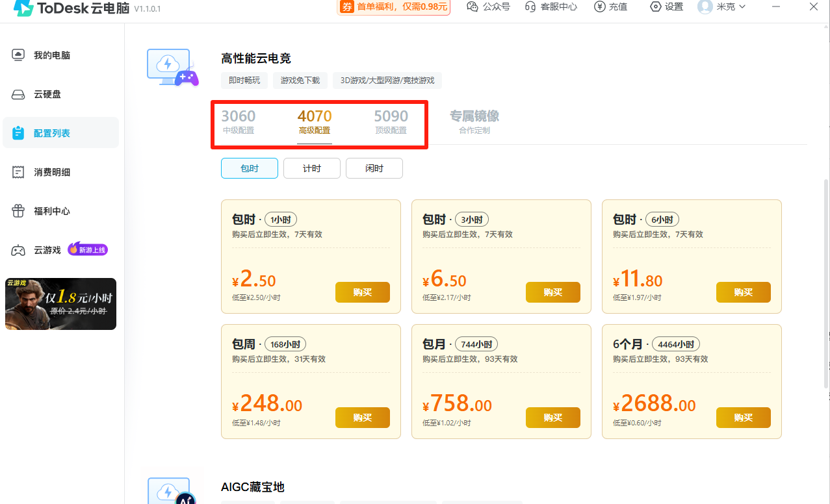This screenshot has height=504, width=830.
Task: Click the 1小时 duration pill
Action: click(281, 220)
